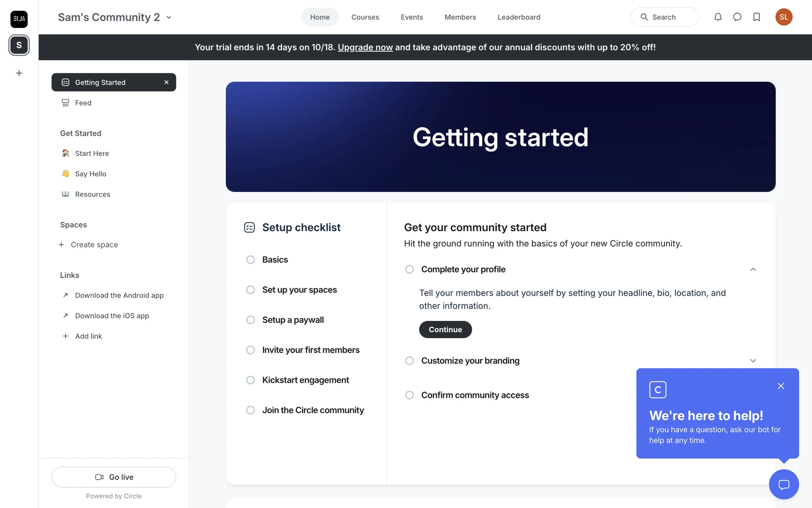Click the plus icon to add community
This screenshot has width=812, height=508.
point(19,73)
